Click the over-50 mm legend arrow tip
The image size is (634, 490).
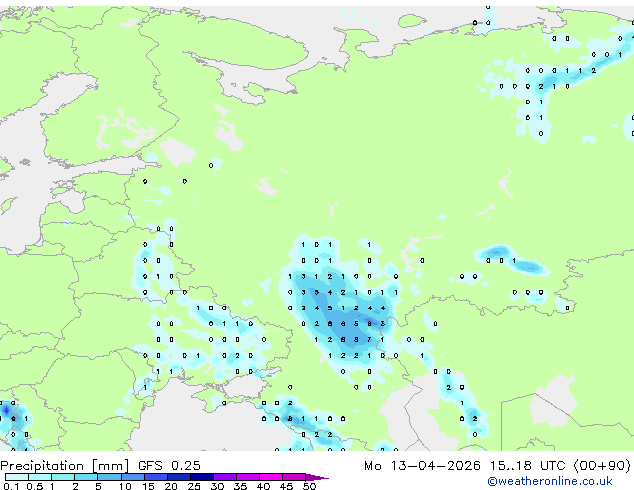click(317, 478)
